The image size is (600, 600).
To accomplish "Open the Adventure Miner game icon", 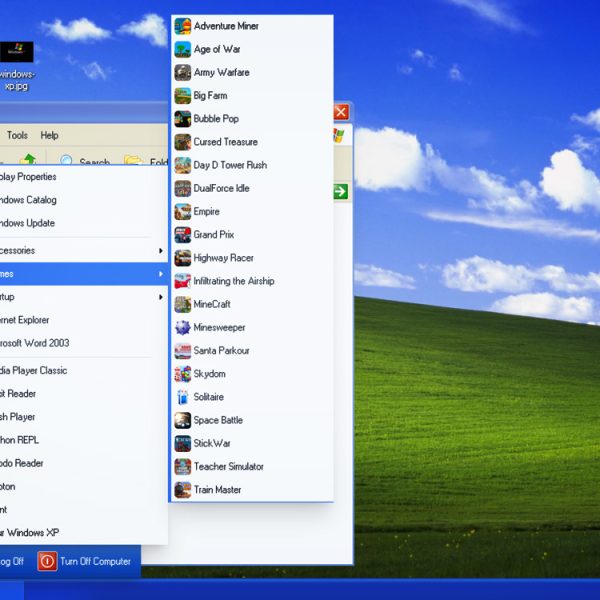I will pos(183,26).
